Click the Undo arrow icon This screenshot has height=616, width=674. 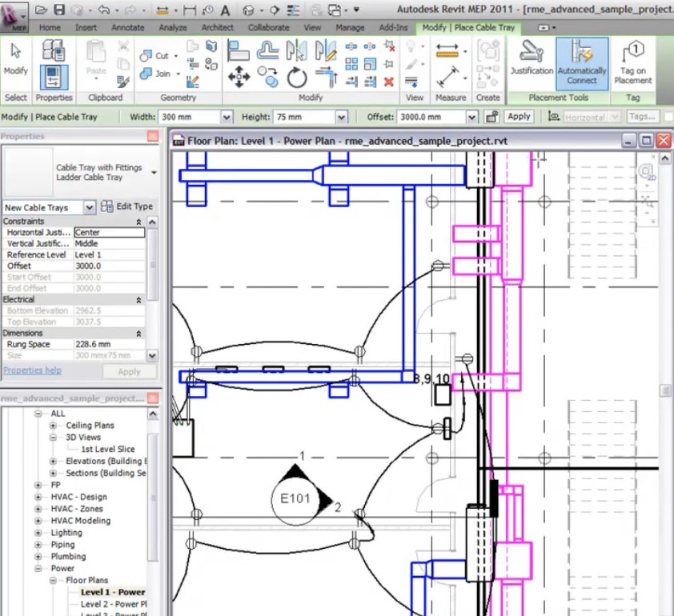[104, 10]
